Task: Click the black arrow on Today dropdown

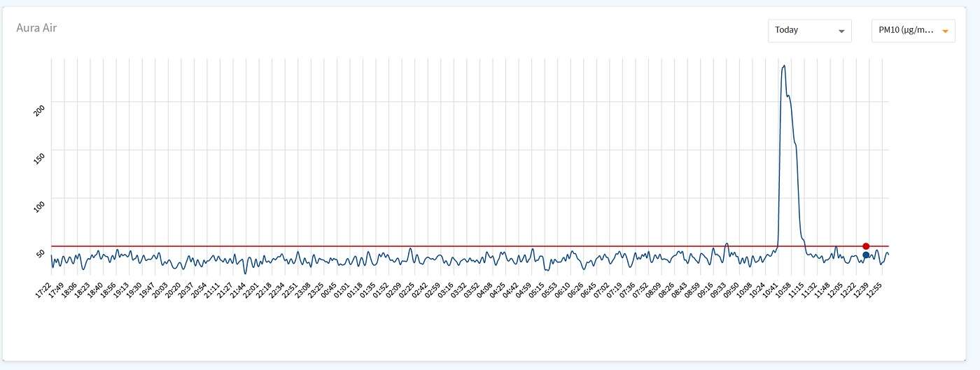Action: pos(841,31)
